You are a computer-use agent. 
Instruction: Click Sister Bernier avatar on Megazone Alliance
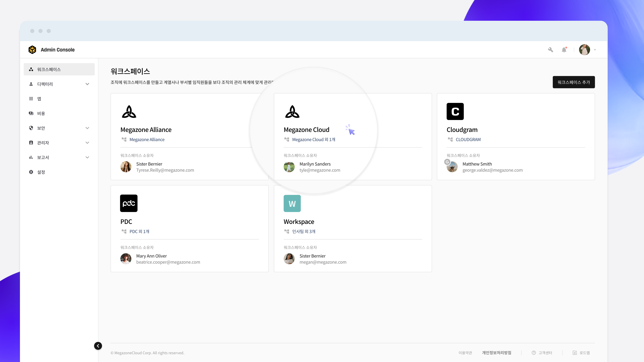(126, 167)
